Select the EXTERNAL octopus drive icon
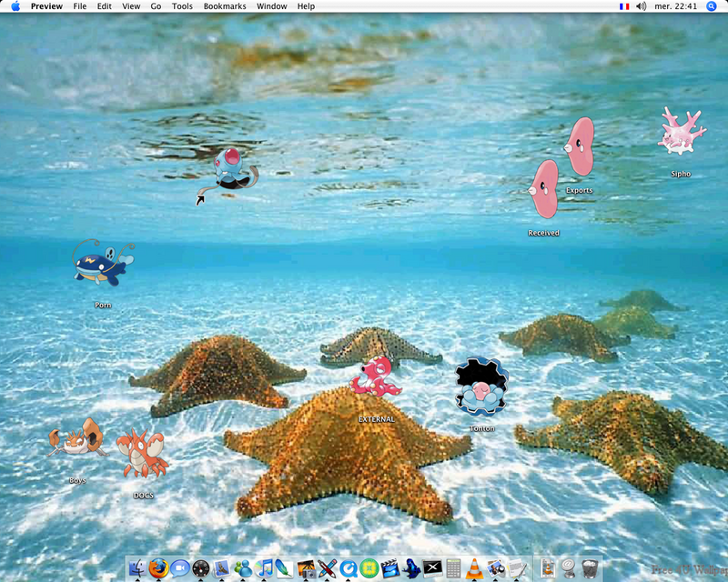Viewport: 728px width, 582px height. click(x=376, y=376)
